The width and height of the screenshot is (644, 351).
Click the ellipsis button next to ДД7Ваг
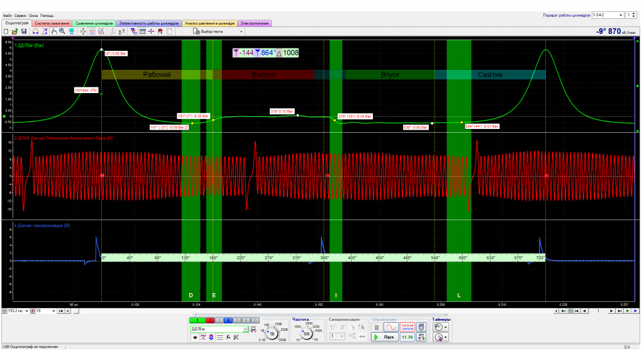[x=246, y=329]
